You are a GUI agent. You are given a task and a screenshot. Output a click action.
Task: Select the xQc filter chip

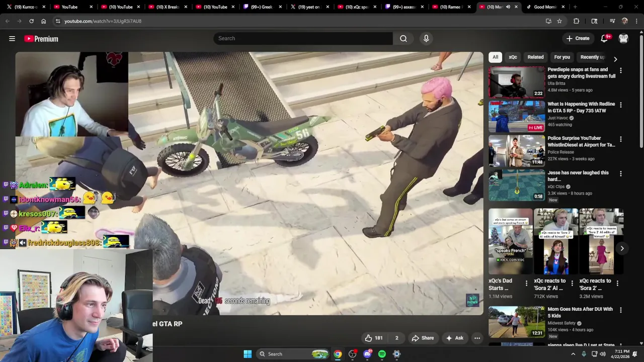click(x=513, y=57)
